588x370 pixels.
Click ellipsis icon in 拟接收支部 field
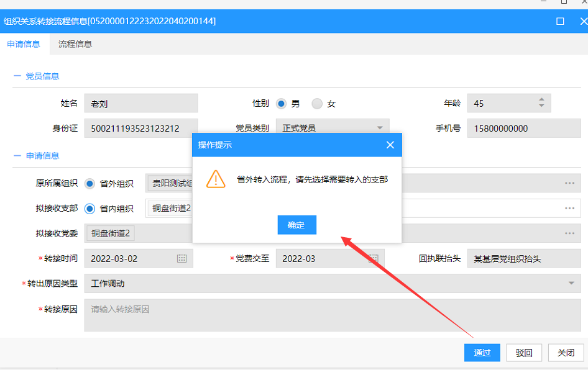[x=569, y=209]
